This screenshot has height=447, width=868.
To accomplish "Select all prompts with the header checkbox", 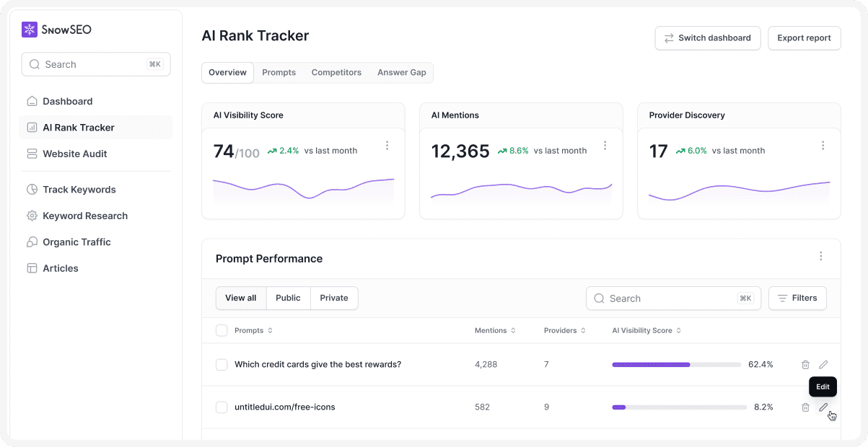I will pyautogui.click(x=222, y=330).
